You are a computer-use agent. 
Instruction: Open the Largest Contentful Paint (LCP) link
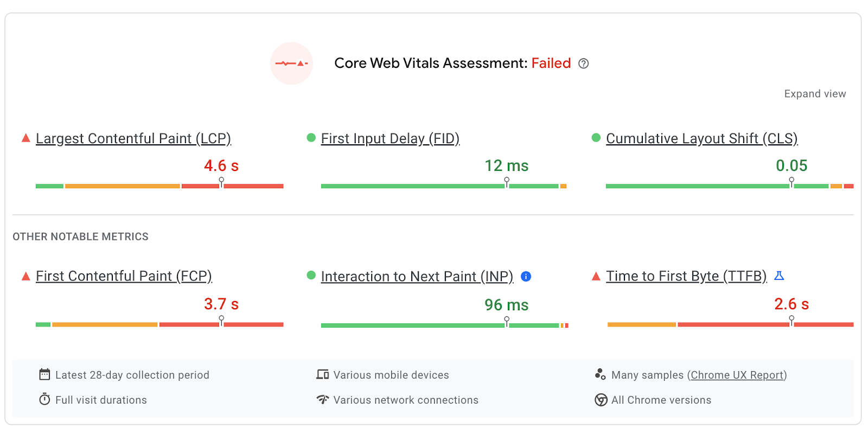point(133,138)
